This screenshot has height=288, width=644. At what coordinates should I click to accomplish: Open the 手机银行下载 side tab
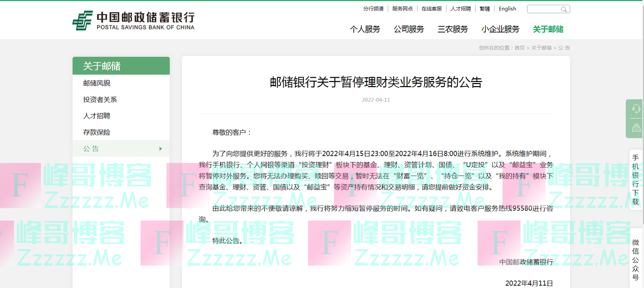[x=636, y=178]
